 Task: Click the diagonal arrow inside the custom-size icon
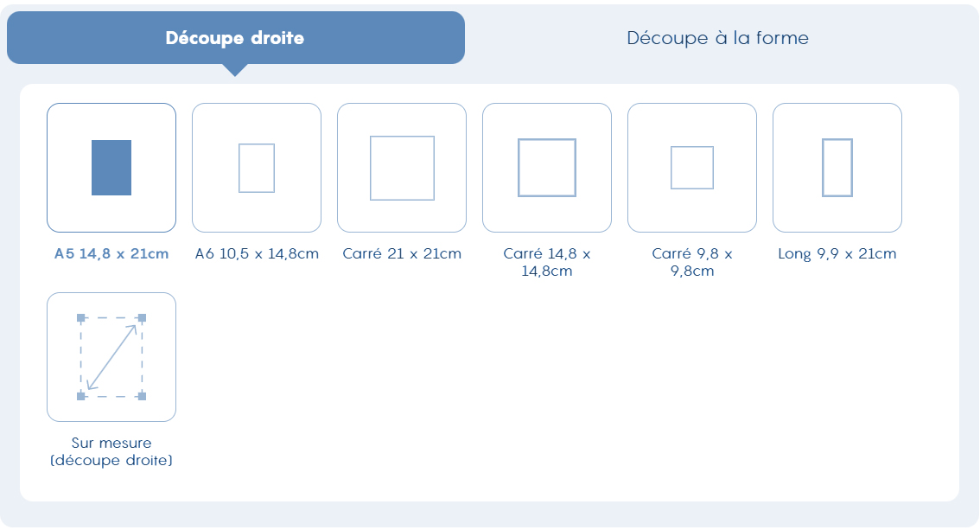pyautogui.click(x=111, y=357)
